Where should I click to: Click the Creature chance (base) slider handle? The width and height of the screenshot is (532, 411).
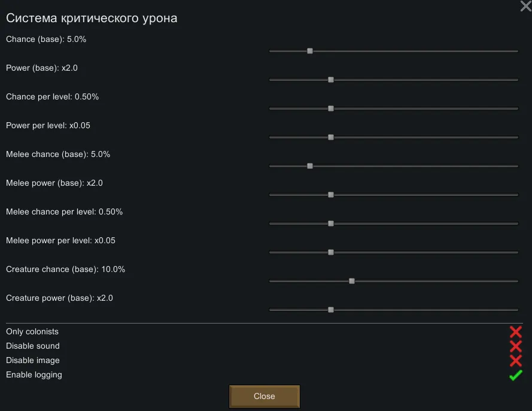pos(352,281)
